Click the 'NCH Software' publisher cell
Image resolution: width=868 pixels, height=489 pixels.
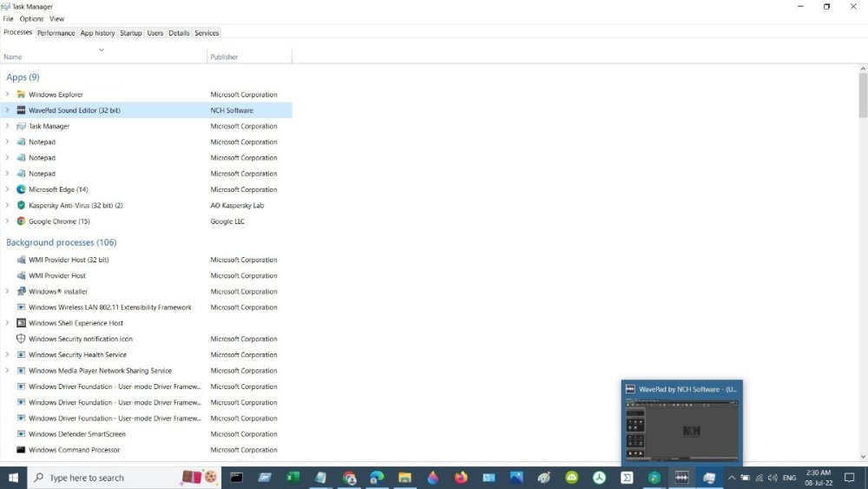[232, 110]
